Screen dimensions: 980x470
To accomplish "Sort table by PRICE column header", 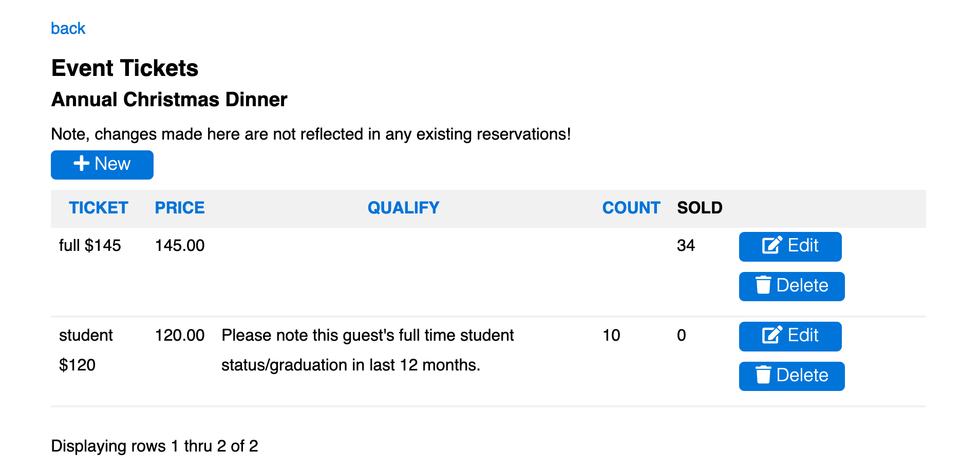I will tap(180, 208).
